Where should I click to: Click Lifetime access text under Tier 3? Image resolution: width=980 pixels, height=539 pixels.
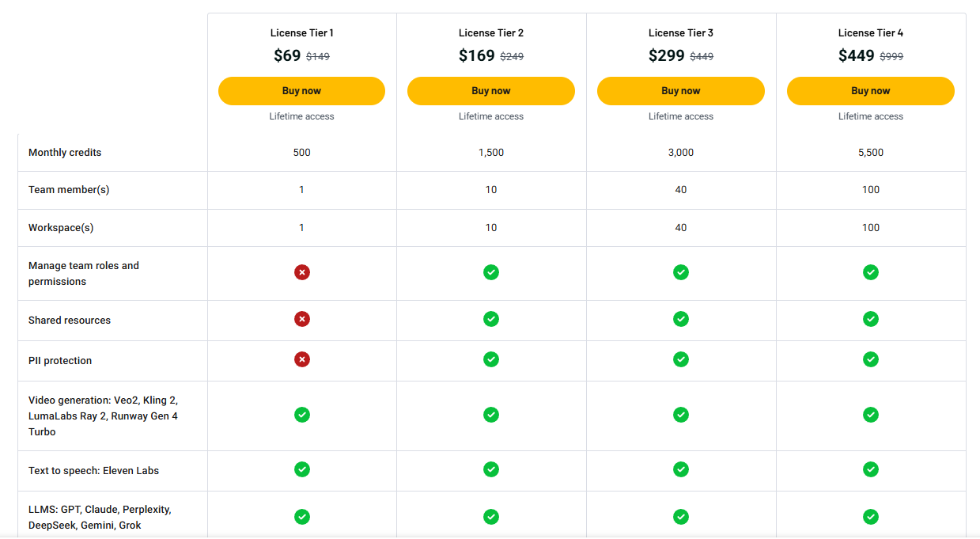(681, 116)
